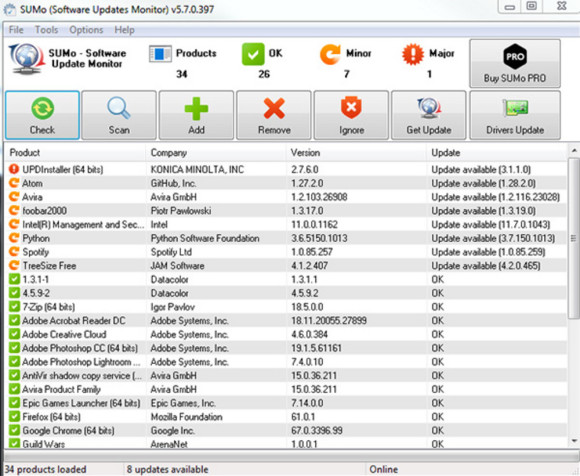
Task: Start a Scan for installed software
Action: [x=119, y=115]
